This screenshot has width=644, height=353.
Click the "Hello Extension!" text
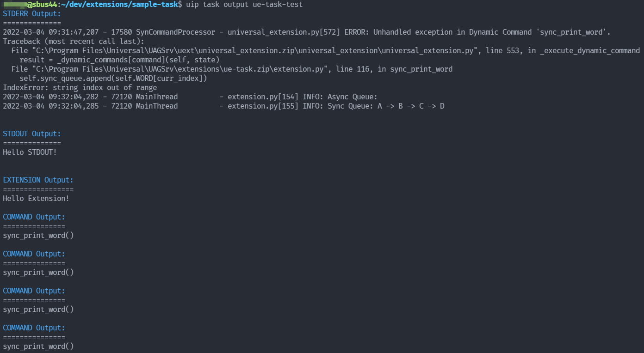click(x=36, y=198)
